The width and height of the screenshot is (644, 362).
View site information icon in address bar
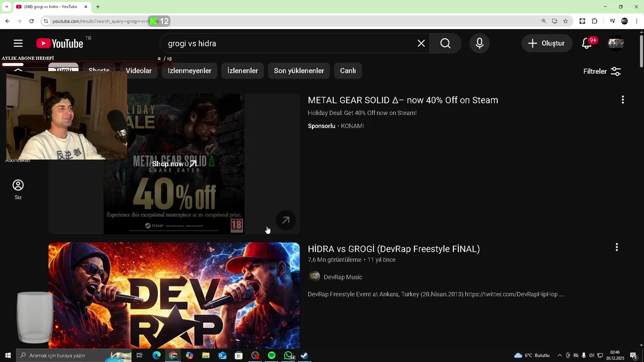[46, 21]
